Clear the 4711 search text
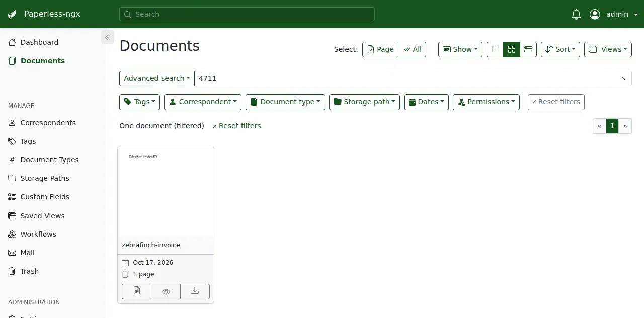 (624, 79)
